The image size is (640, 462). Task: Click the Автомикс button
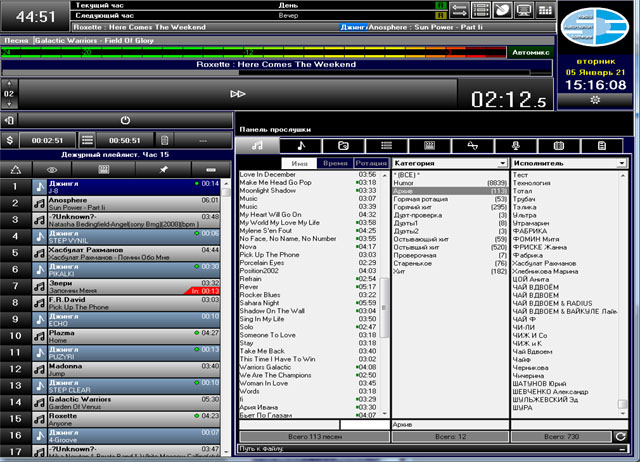tap(530, 52)
